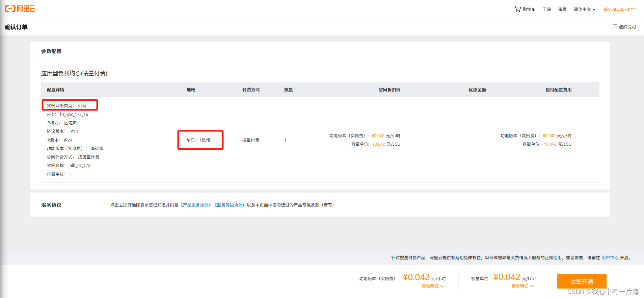Click the 退款说明 icon
Image resolution: width=644 pixels, height=298 pixels.
(615, 26)
